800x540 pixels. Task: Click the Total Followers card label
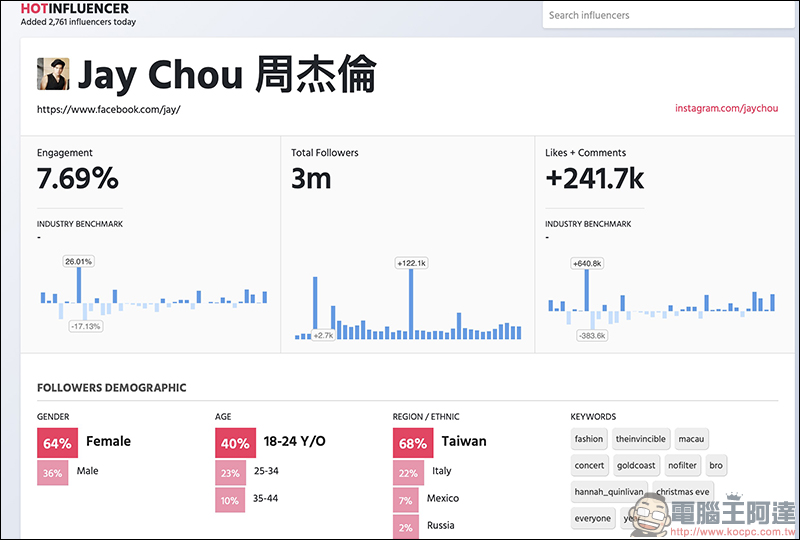click(x=324, y=153)
